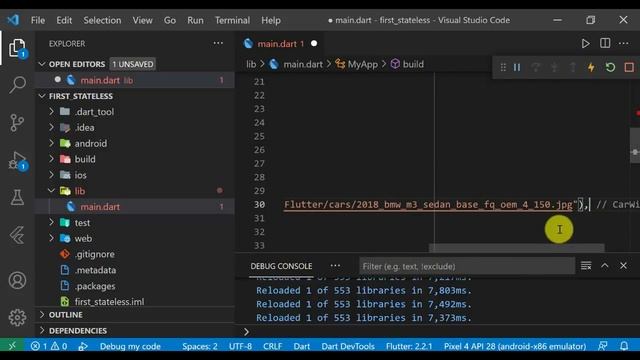Grab the debug toolbar drag handle
This screenshot has height=360, width=640.
tap(503, 67)
